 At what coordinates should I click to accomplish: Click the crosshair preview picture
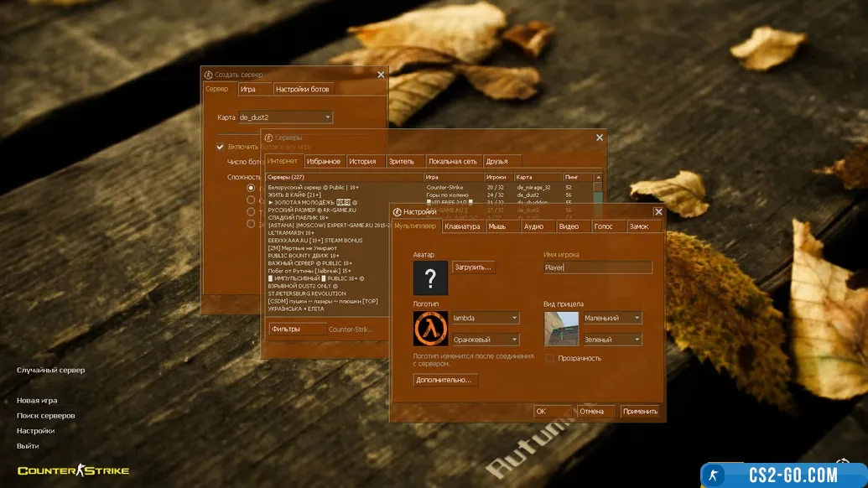click(x=561, y=329)
